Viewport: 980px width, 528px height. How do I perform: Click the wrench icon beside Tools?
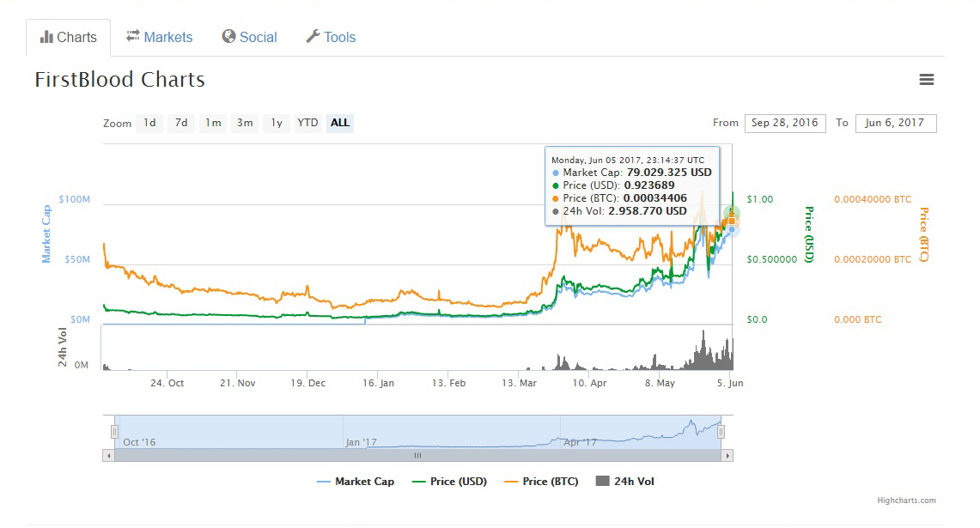point(313,36)
